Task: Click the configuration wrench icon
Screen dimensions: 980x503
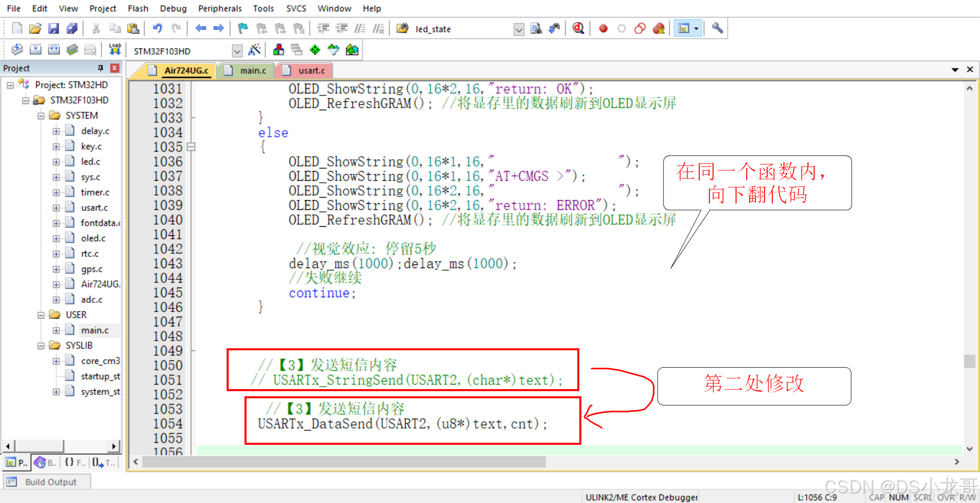Action: [x=717, y=29]
